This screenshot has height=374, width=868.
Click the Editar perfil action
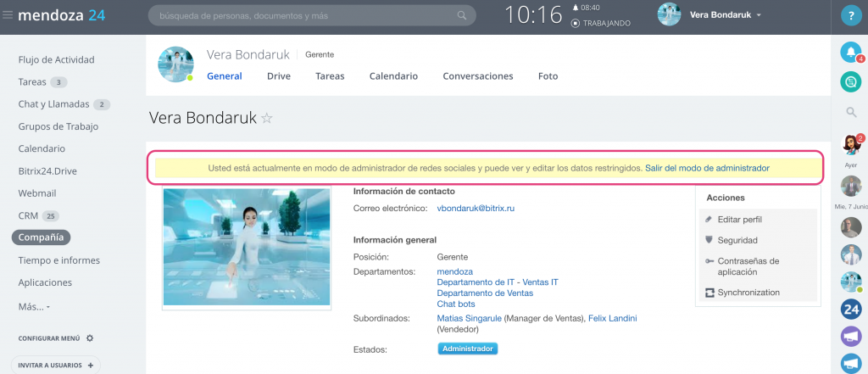[x=739, y=220]
